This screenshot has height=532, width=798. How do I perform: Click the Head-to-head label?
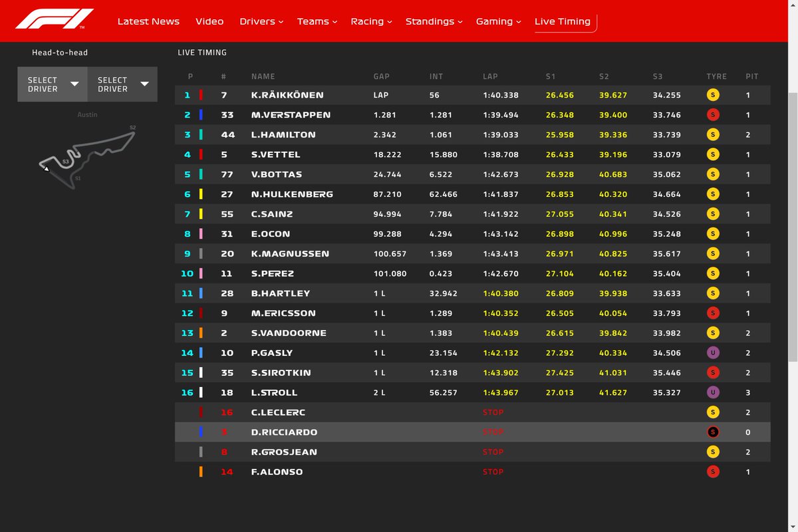pos(60,53)
